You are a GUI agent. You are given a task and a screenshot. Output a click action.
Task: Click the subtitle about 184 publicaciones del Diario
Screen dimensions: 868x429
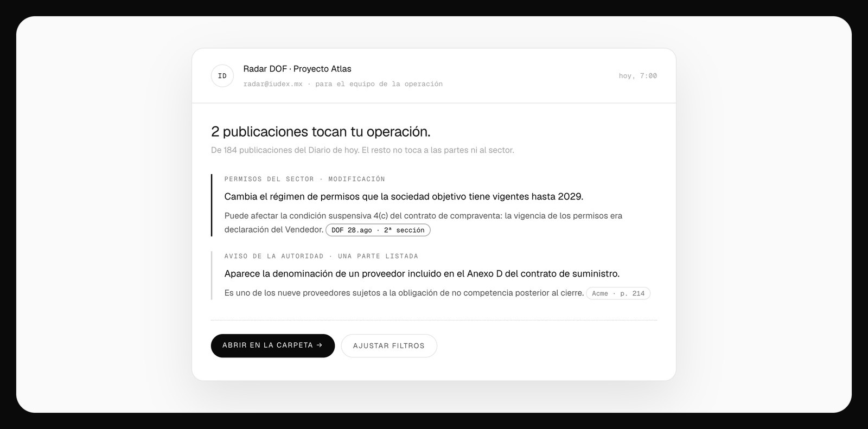point(362,150)
